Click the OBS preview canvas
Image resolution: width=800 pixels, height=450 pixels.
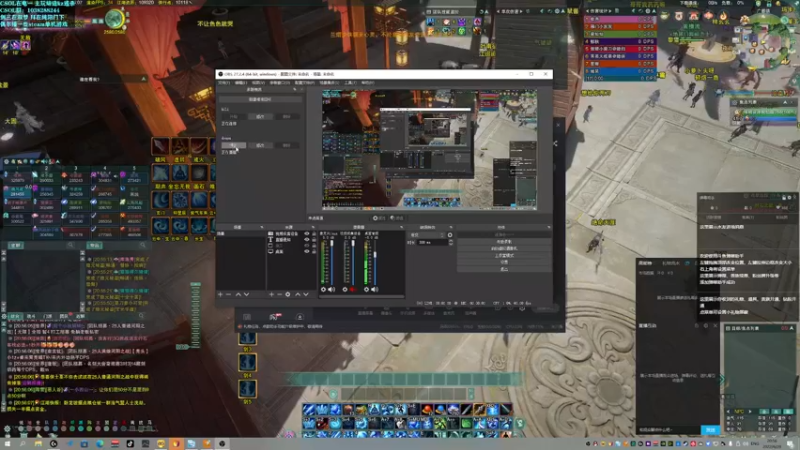(429, 150)
